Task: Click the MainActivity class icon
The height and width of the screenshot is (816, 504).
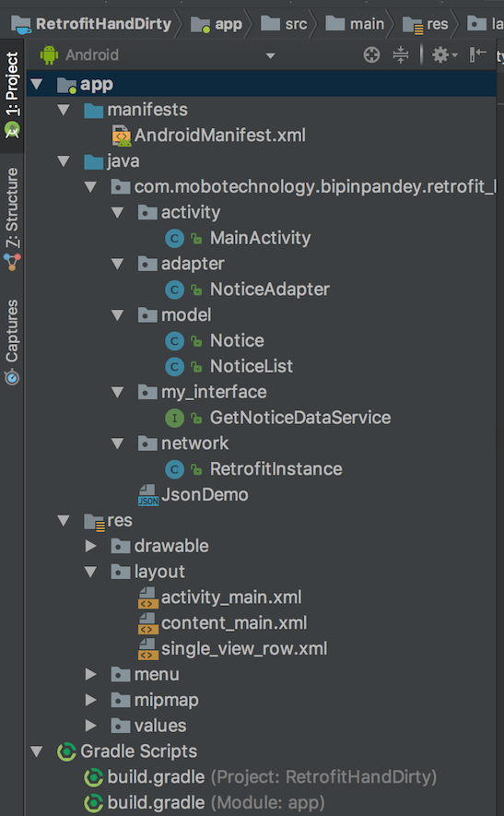Action: tap(174, 239)
